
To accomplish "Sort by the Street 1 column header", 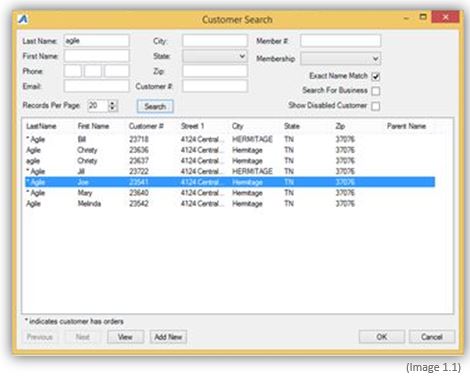I will pyautogui.click(x=192, y=126).
